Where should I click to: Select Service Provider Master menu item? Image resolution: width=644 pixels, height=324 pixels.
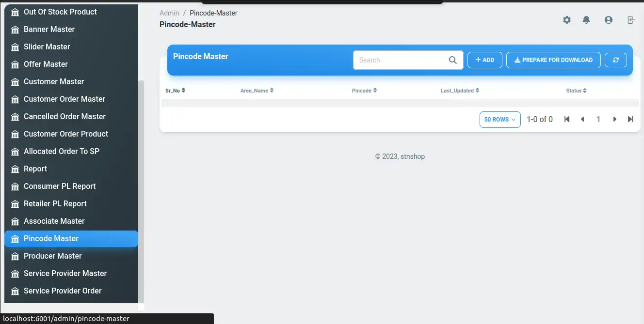tap(65, 273)
